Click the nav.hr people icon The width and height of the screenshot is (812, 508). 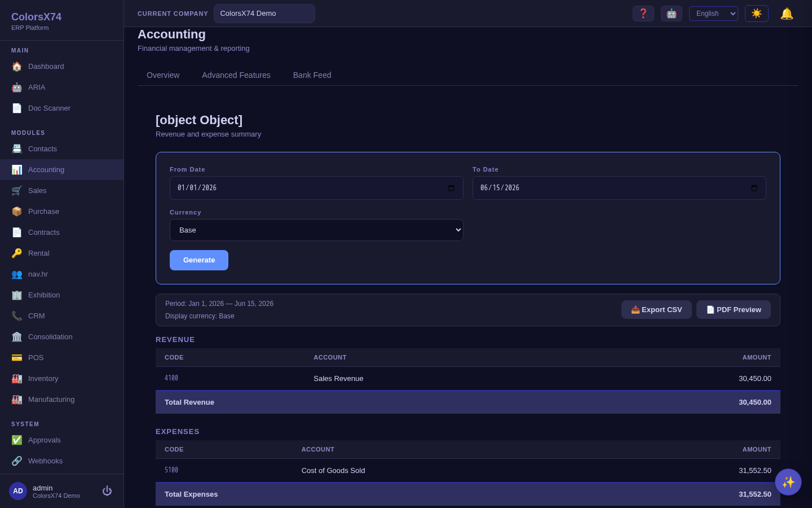point(17,274)
